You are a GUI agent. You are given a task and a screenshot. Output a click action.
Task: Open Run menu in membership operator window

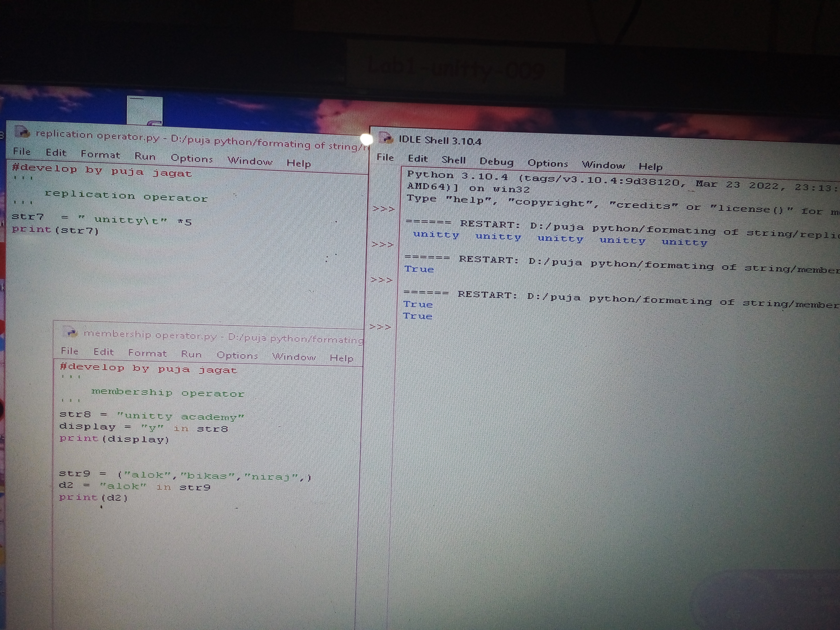191,354
